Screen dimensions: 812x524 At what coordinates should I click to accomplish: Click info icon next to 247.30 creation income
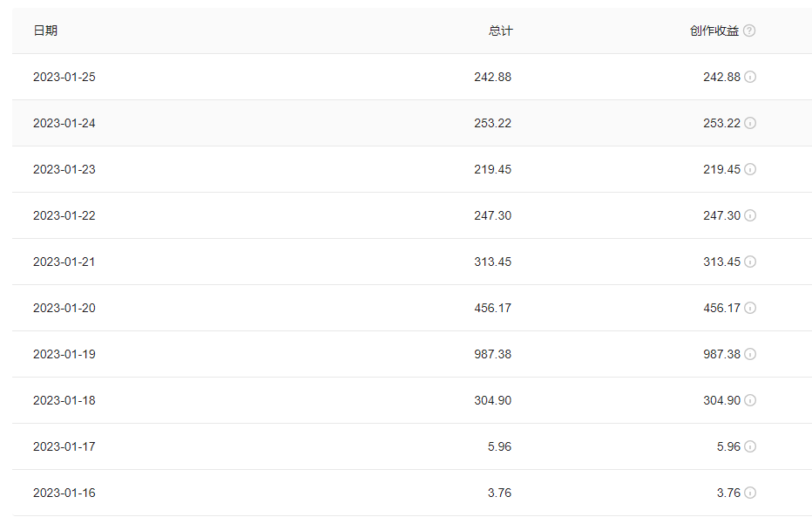pos(750,215)
